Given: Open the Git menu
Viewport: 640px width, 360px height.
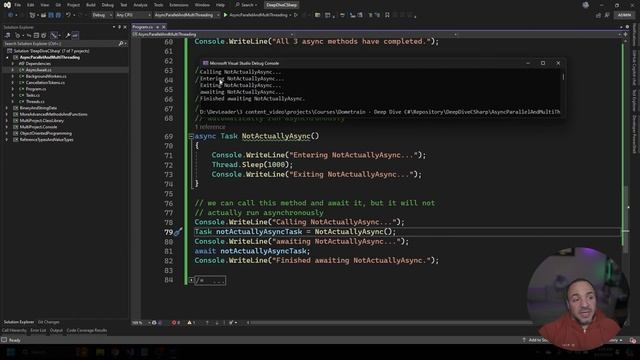Looking at the screenshot, I should tap(58, 5).
